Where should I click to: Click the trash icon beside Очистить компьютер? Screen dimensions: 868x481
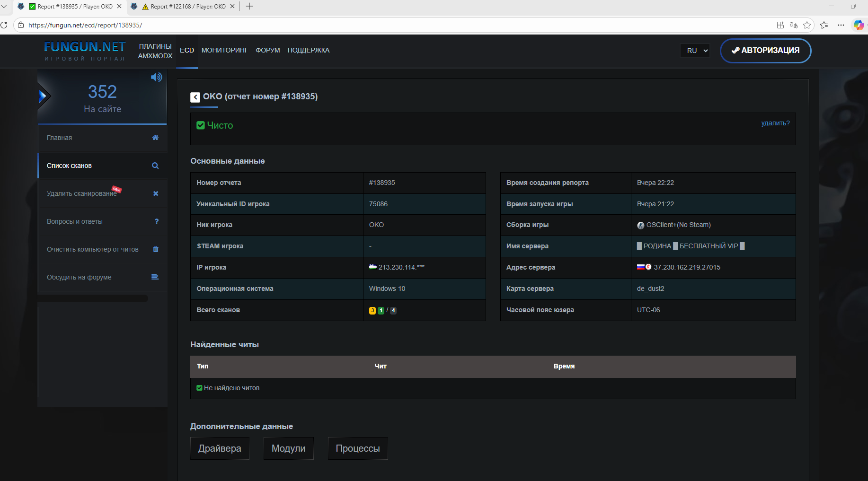click(156, 249)
